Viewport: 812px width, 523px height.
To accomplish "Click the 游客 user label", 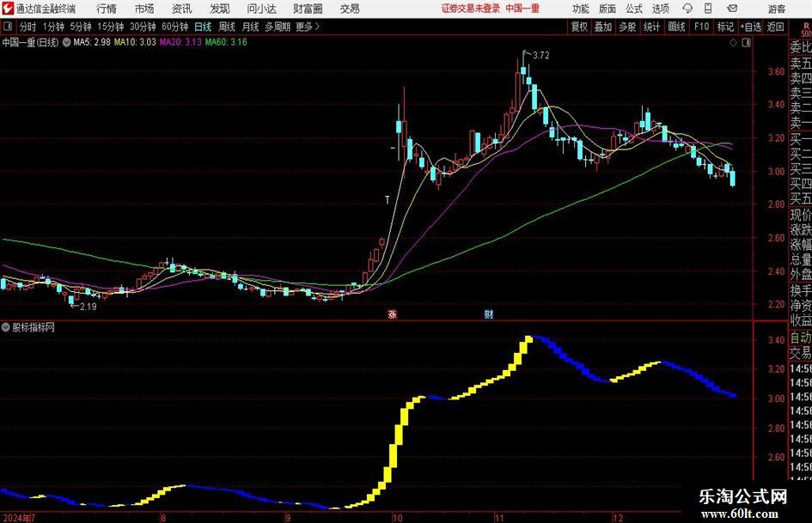I will point(776,9).
